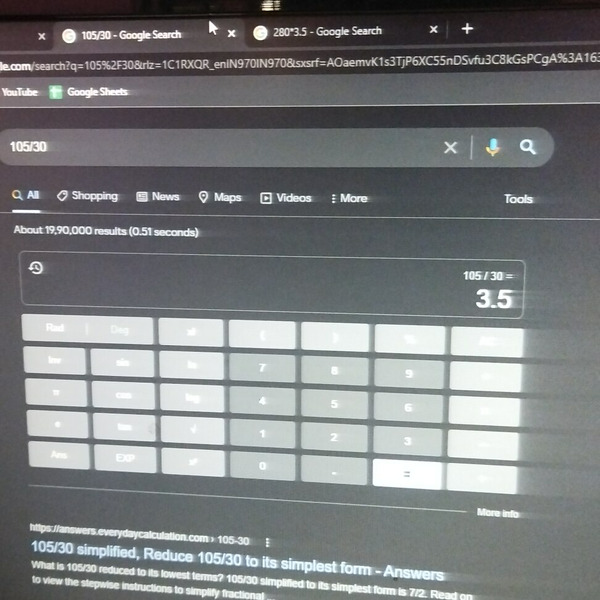Toggle the Inv inverse functions key
Image resolution: width=600 pixels, height=600 pixels.
[54, 360]
